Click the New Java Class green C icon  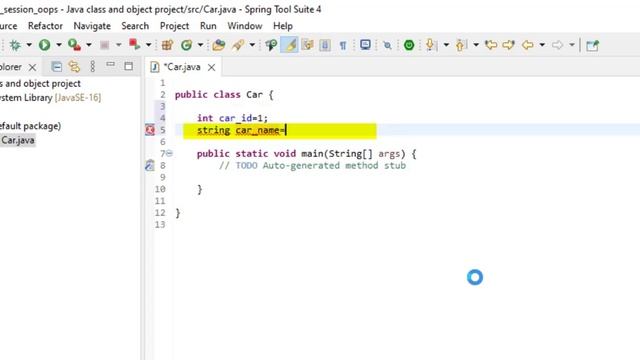pyautogui.click(x=187, y=45)
